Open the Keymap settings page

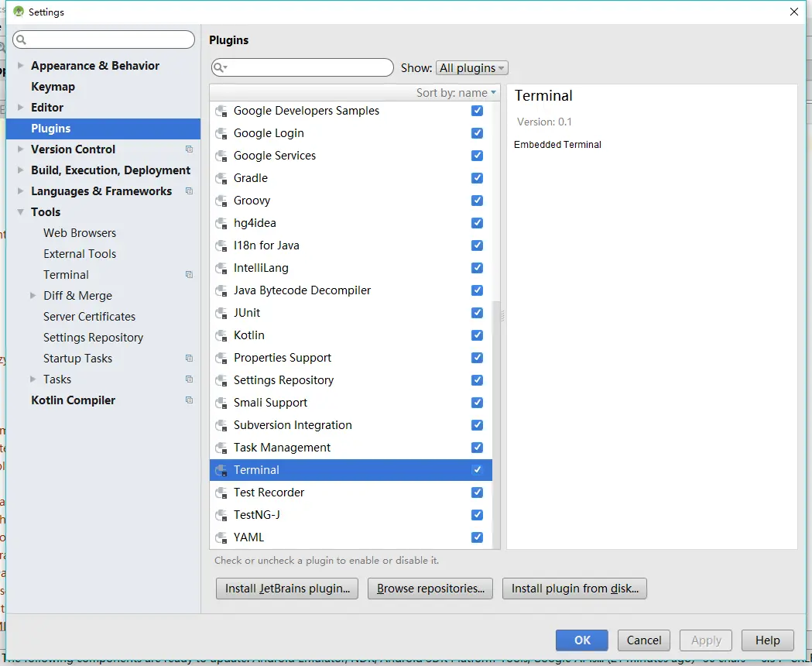pyautogui.click(x=53, y=87)
